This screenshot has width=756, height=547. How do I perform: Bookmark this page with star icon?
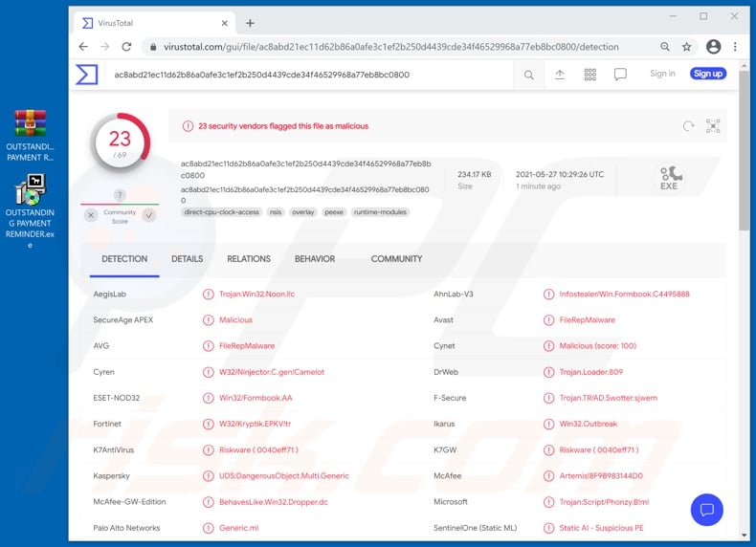click(x=686, y=47)
